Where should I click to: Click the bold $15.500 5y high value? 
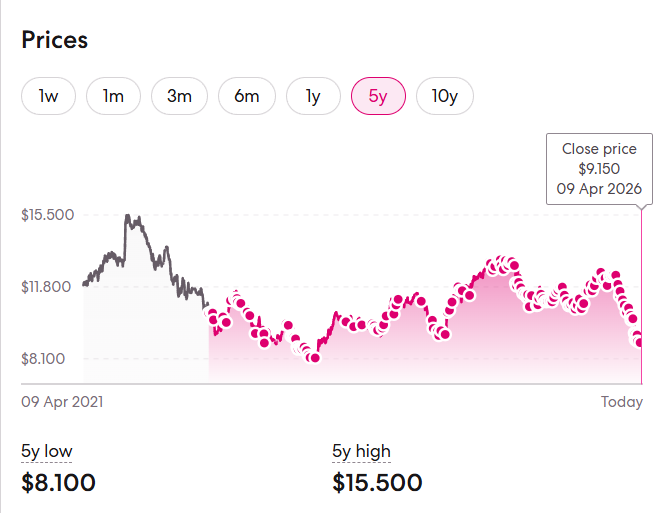(x=377, y=483)
